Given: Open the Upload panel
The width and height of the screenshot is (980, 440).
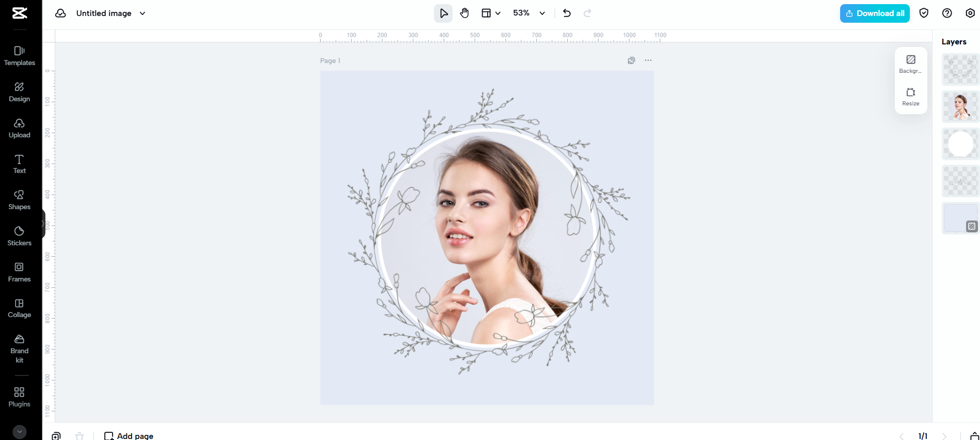Looking at the screenshot, I should pos(20,128).
